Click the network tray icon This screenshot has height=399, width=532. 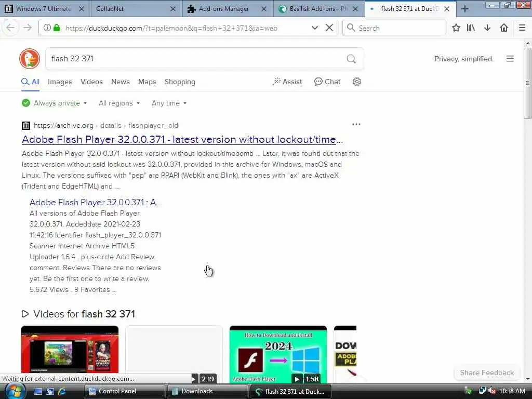482,391
